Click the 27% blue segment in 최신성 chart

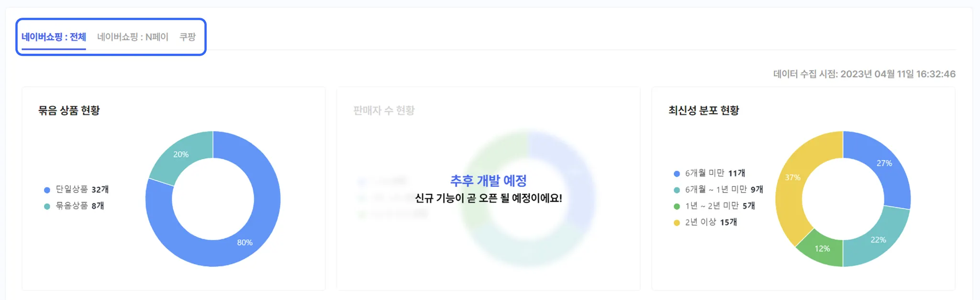tap(884, 163)
